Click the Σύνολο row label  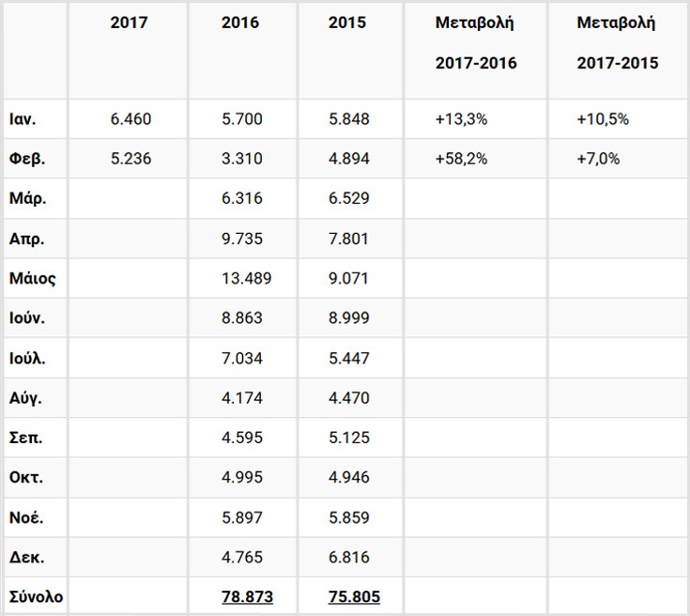click(35, 596)
